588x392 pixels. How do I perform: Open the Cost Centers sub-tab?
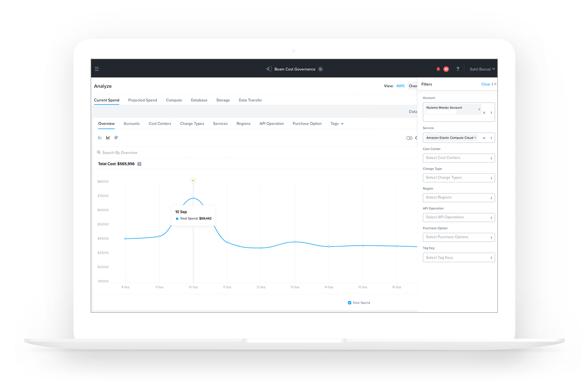[160, 124]
